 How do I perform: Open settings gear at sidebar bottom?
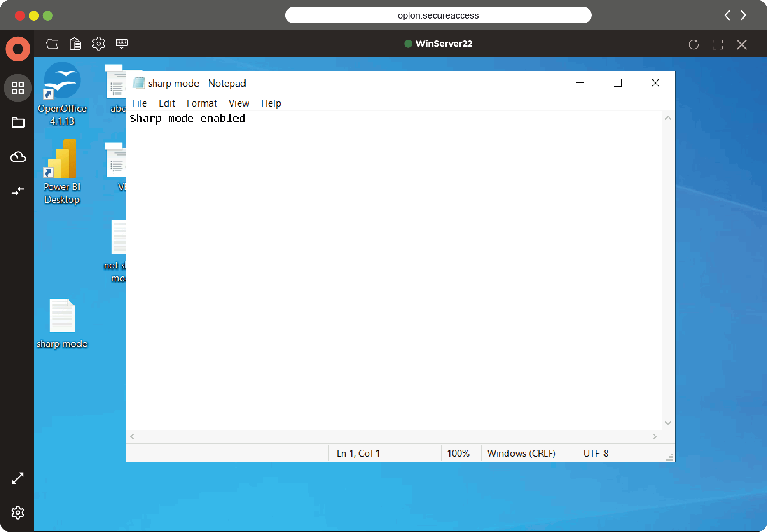tap(18, 513)
